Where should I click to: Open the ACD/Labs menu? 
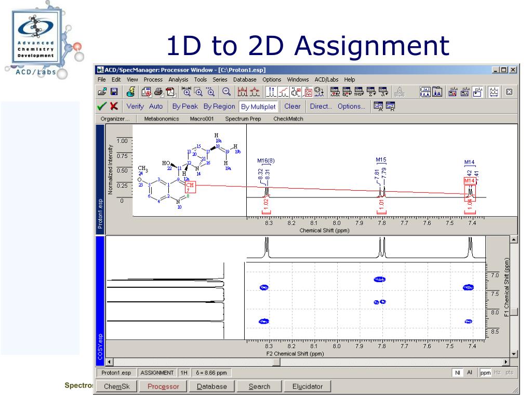point(326,79)
